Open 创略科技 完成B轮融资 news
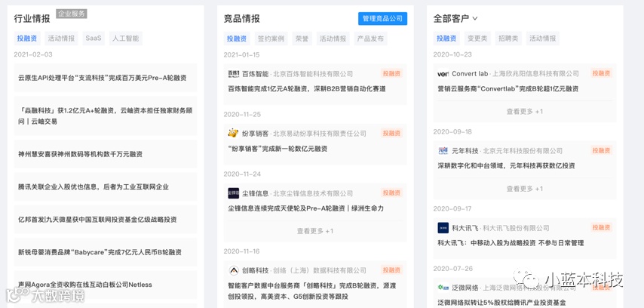 tap(312, 291)
